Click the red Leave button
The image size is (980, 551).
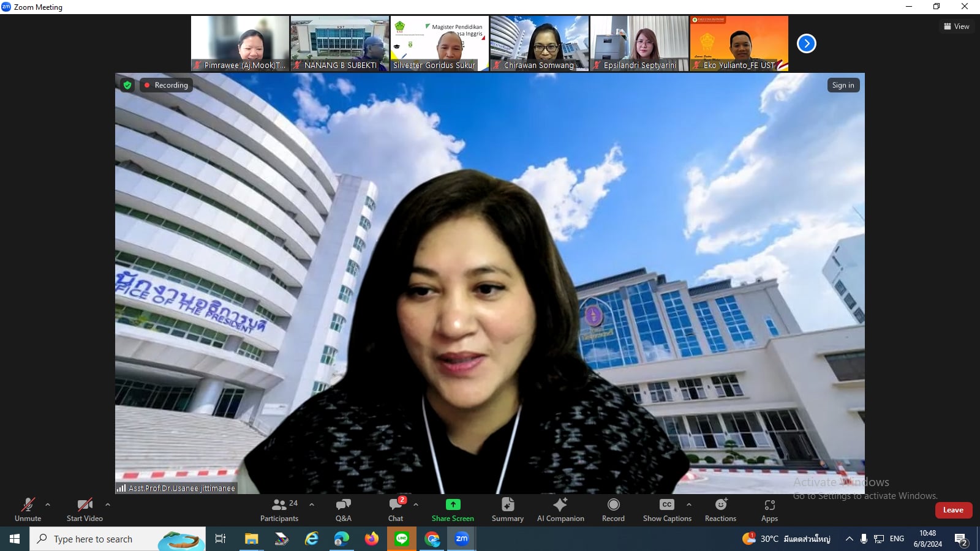click(x=953, y=510)
